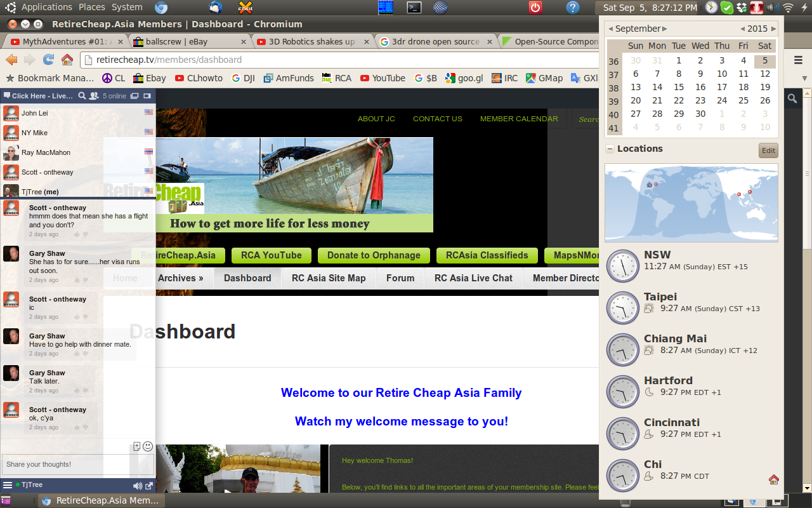Click the clock date and time in panel
This screenshot has height=508, width=812.
(x=650, y=8)
